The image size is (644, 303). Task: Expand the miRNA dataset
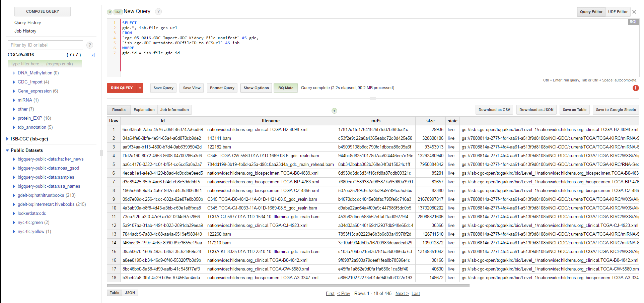coord(14,100)
